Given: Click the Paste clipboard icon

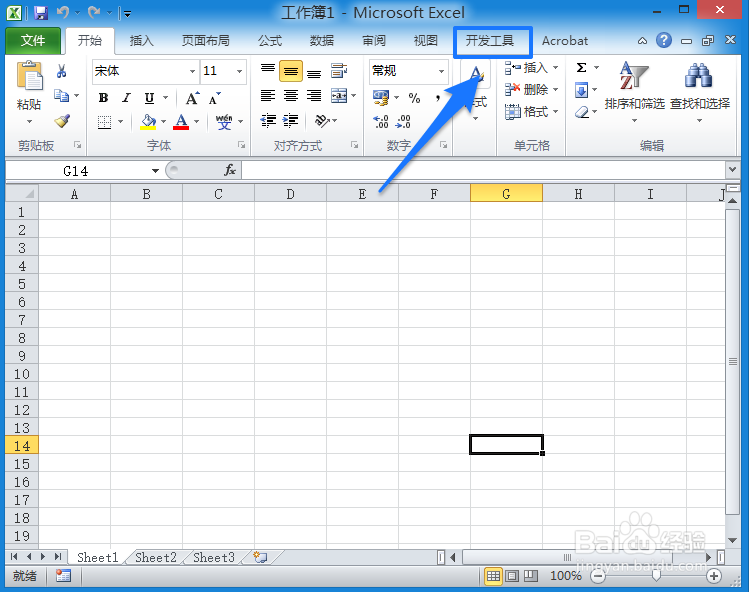Looking at the screenshot, I should [29, 76].
